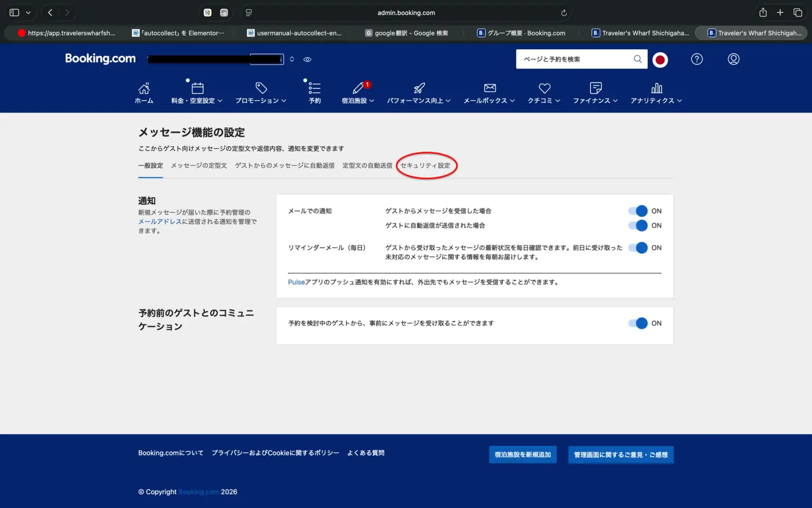Click the Home (ホーム) house icon
Viewport: 812px width, 508px height.
144,88
